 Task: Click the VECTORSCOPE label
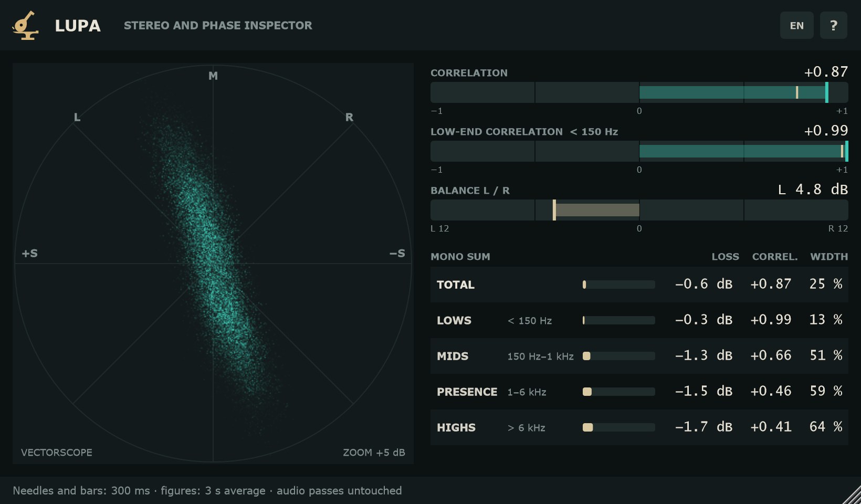point(57,453)
